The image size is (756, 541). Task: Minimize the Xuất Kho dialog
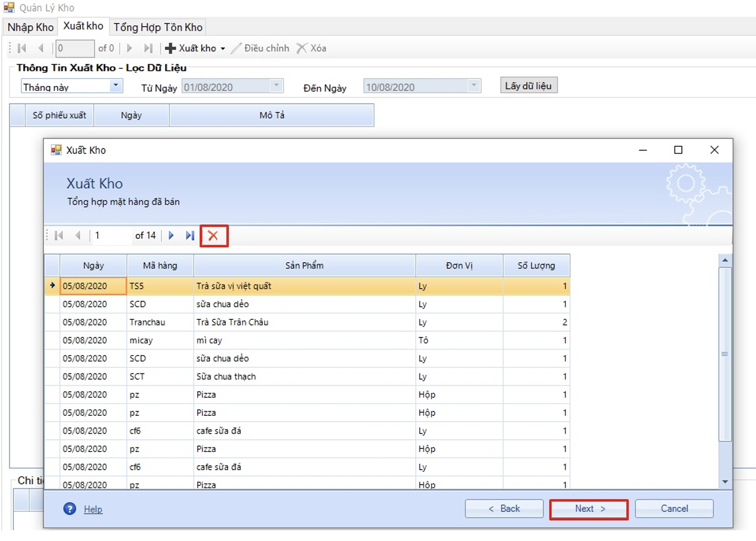pos(643,150)
